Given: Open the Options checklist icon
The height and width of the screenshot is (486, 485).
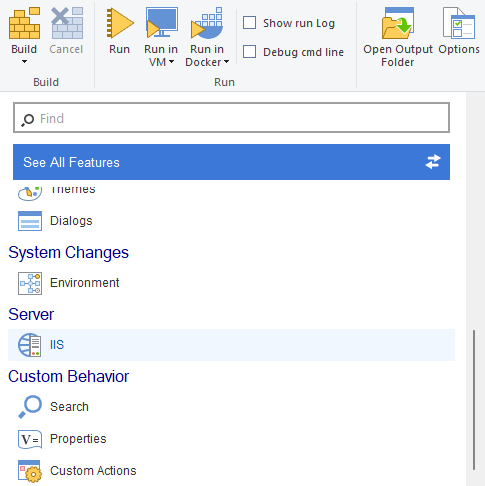Looking at the screenshot, I should 459,23.
